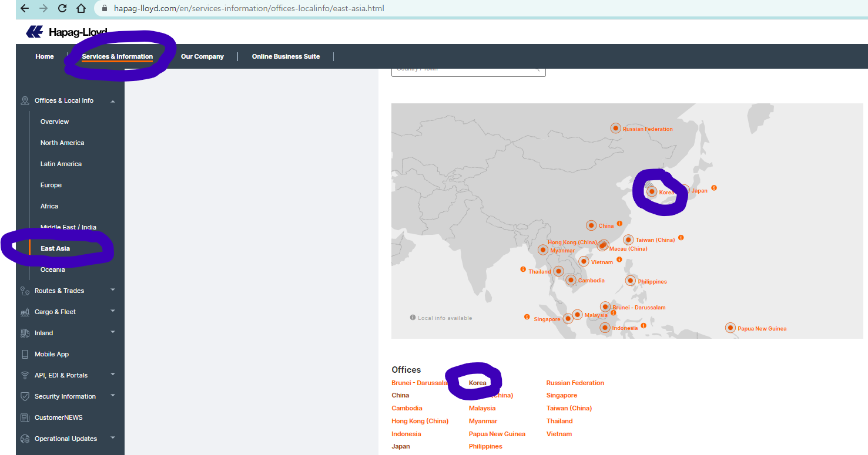Click Cambodia map marker
This screenshot has width=868, height=455.
coord(571,280)
